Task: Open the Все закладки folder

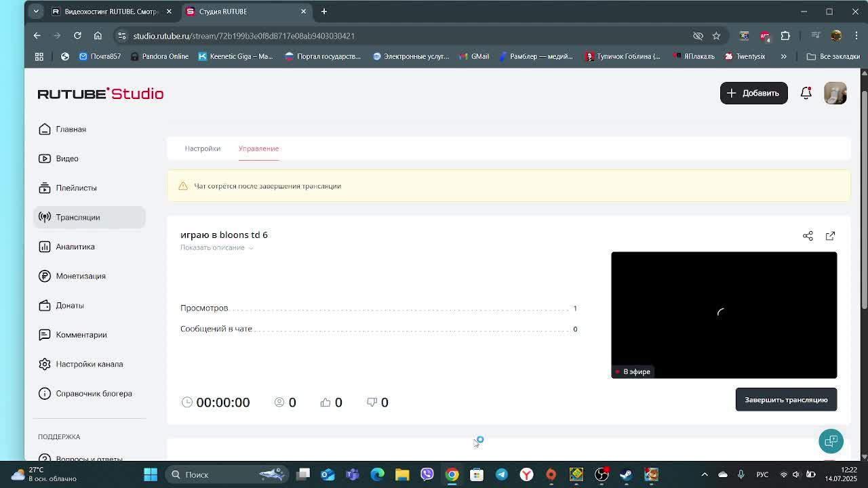Action: point(833,56)
